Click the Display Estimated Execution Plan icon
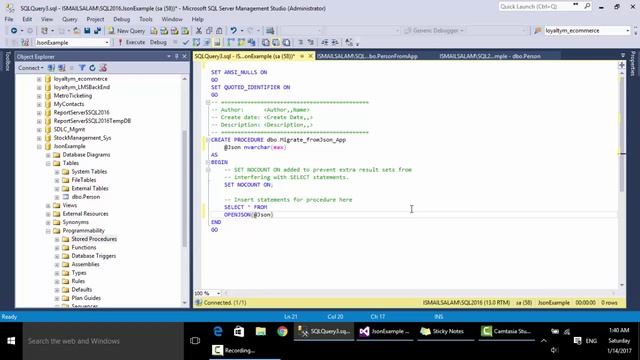The image size is (640, 360). coord(196,42)
